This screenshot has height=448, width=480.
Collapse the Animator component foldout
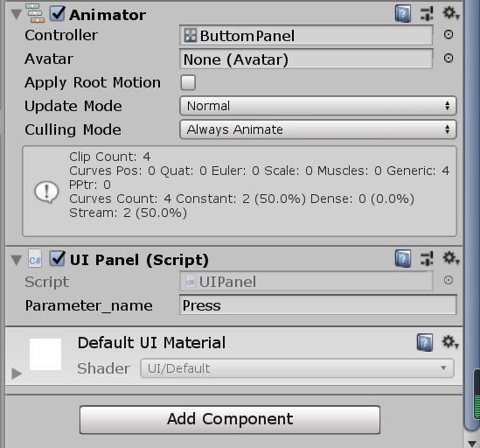point(17,14)
